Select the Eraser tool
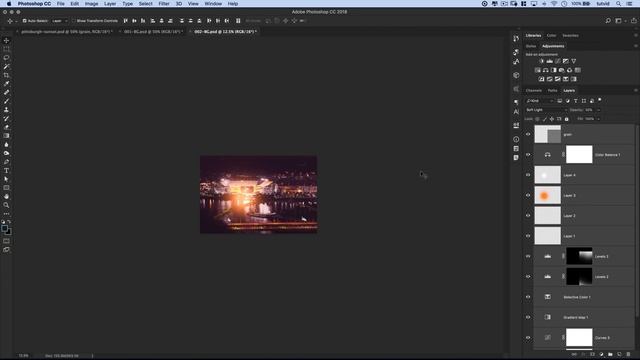This screenshot has height=360, width=640. point(6,127)
